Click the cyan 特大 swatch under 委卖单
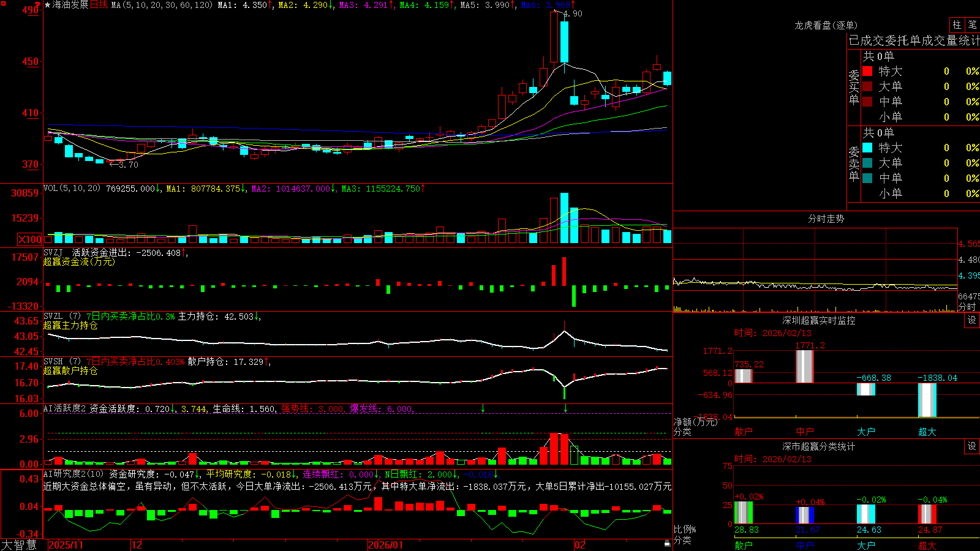This screenshot has height=551, width=980. (x=867, y=148)
